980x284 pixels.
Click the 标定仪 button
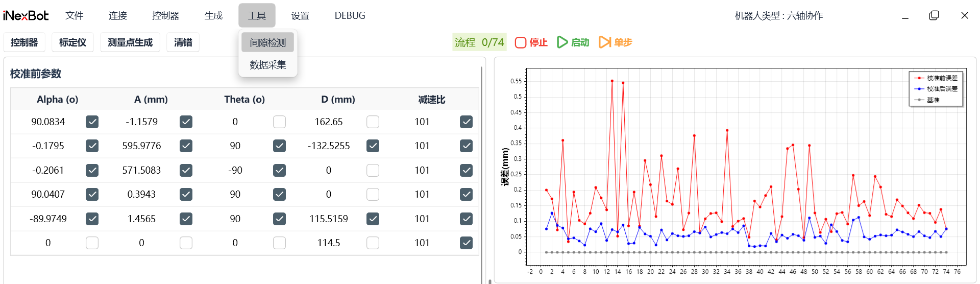click(x=72, y=42)
